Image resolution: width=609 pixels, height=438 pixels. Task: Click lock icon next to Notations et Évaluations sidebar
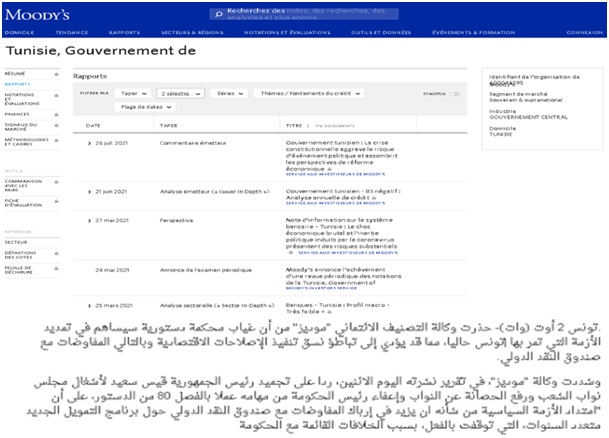(x=56, y=95)
